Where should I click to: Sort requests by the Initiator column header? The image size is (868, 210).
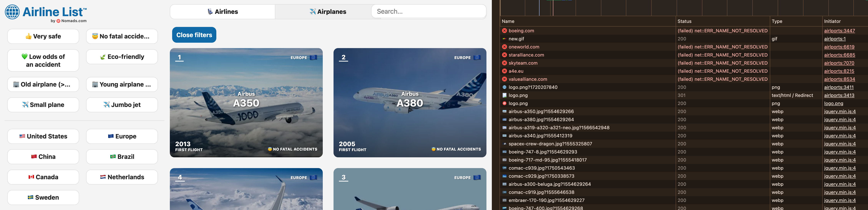(845, 21)
